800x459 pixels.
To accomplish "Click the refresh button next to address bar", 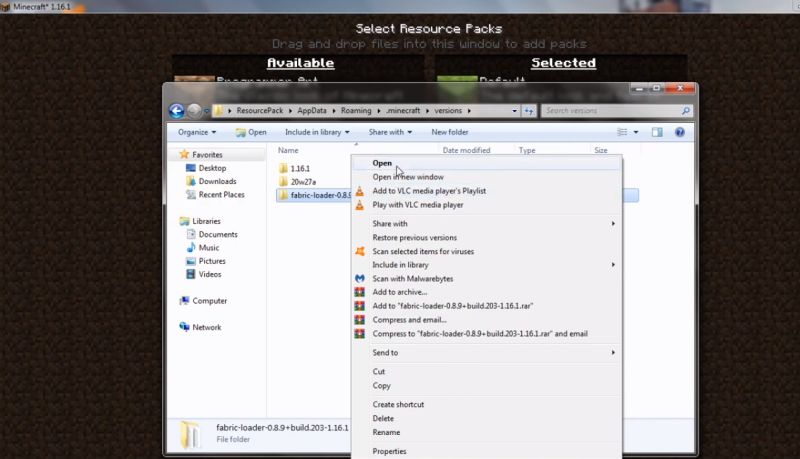I will click(529, 111).
